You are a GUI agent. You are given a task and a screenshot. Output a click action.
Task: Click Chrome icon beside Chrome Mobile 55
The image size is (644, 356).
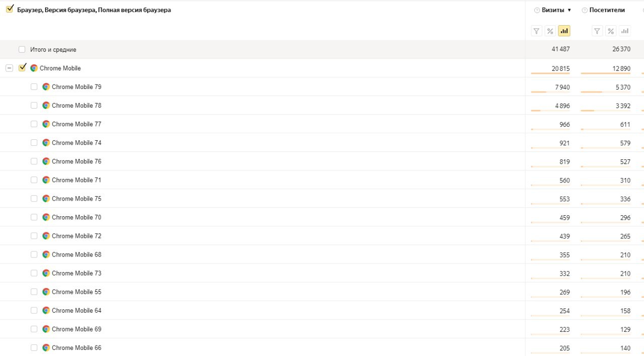pyautogui.click(x=46, y=291)
